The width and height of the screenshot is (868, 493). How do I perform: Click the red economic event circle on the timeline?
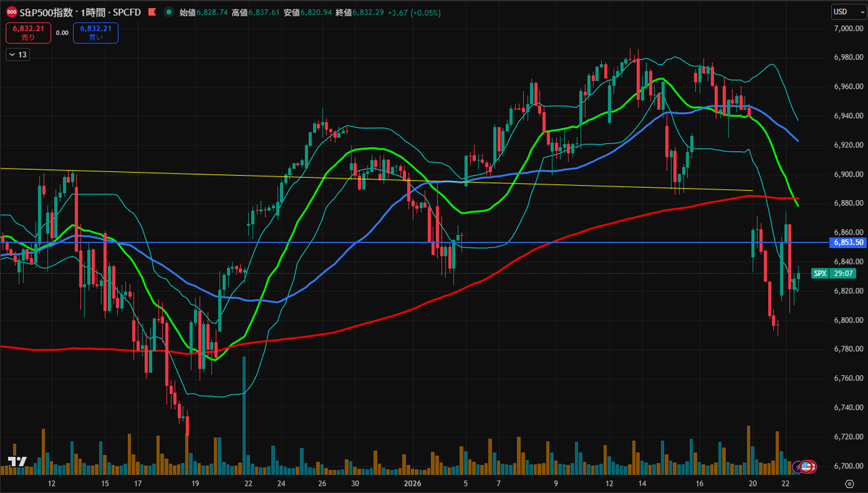813,466
